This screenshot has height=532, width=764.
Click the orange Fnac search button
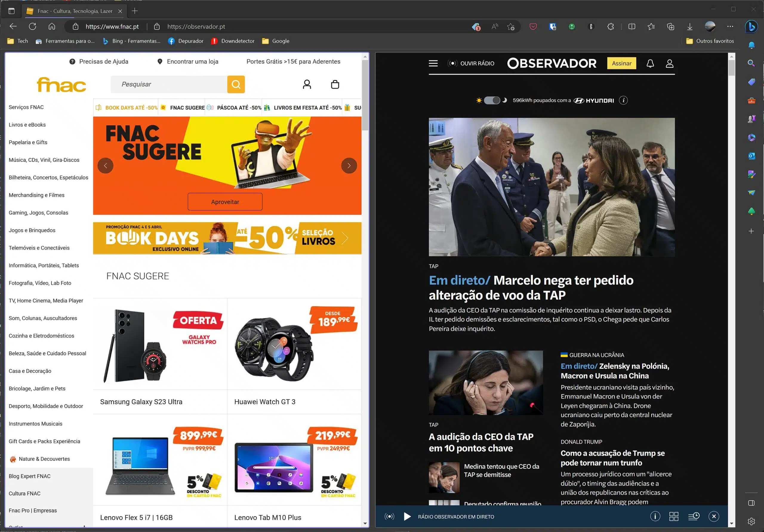coord(236,84)
